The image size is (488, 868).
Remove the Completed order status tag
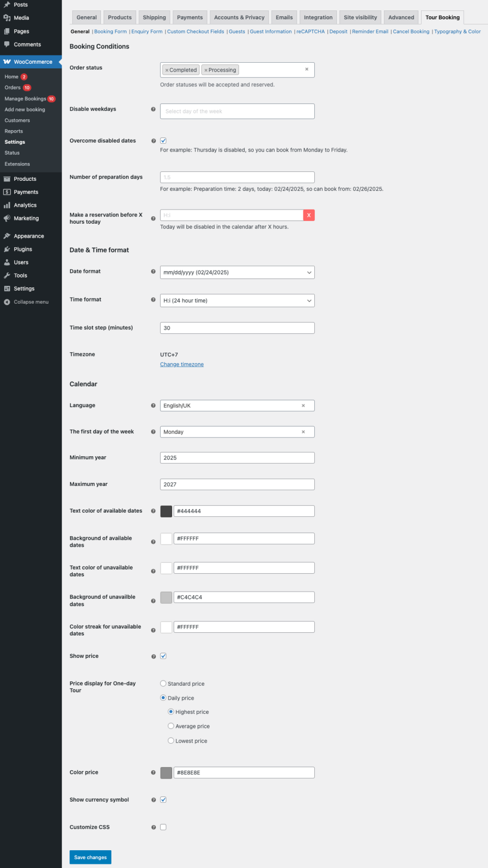coord(167,70)
